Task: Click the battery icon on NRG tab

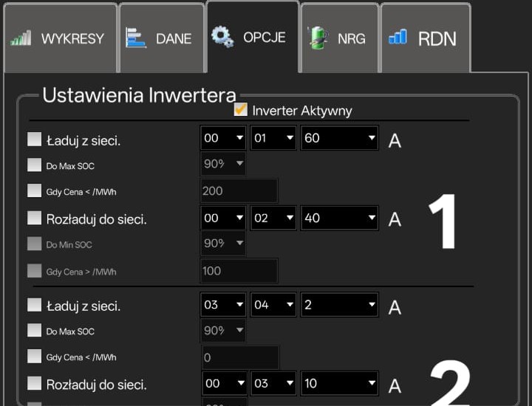Action: pos(318,38)
